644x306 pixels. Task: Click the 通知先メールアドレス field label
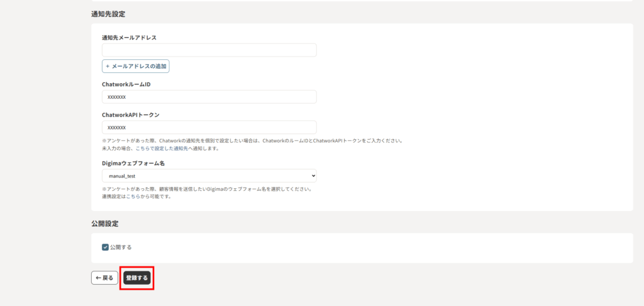pos(129,38)
